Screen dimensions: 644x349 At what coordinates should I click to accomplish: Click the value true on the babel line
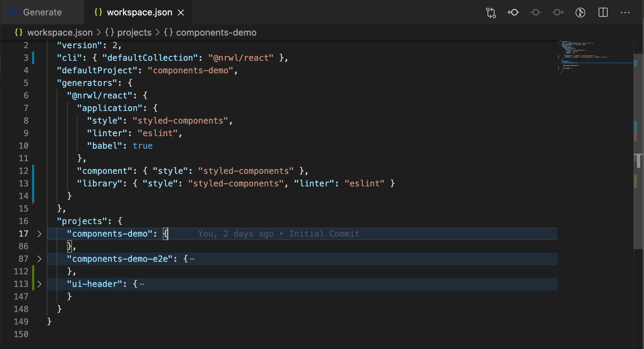click(x=142, y=146)
